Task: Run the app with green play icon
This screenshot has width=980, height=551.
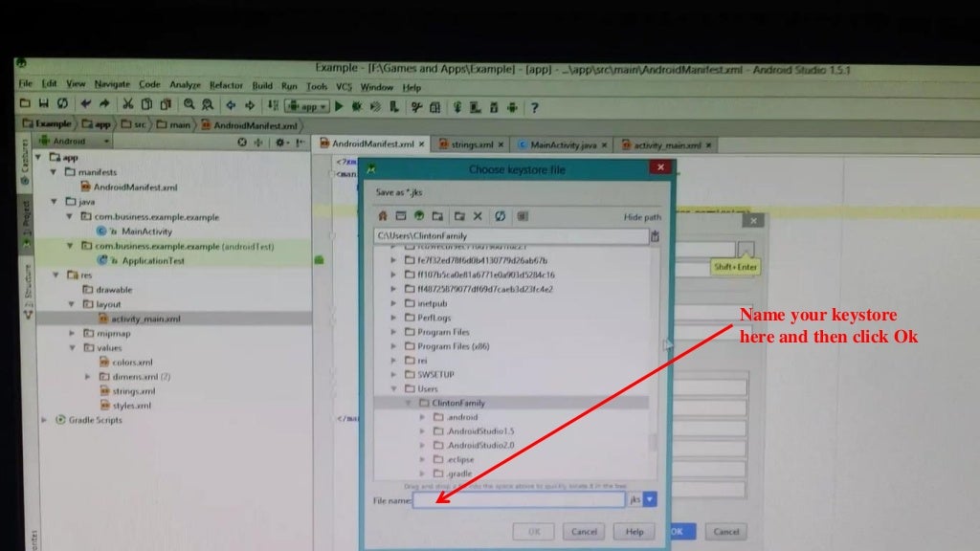Action: click(x=339, y=106)
